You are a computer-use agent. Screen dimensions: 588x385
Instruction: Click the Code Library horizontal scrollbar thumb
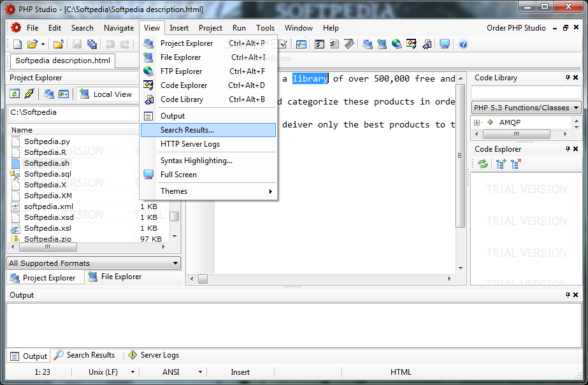coord(517,134)
